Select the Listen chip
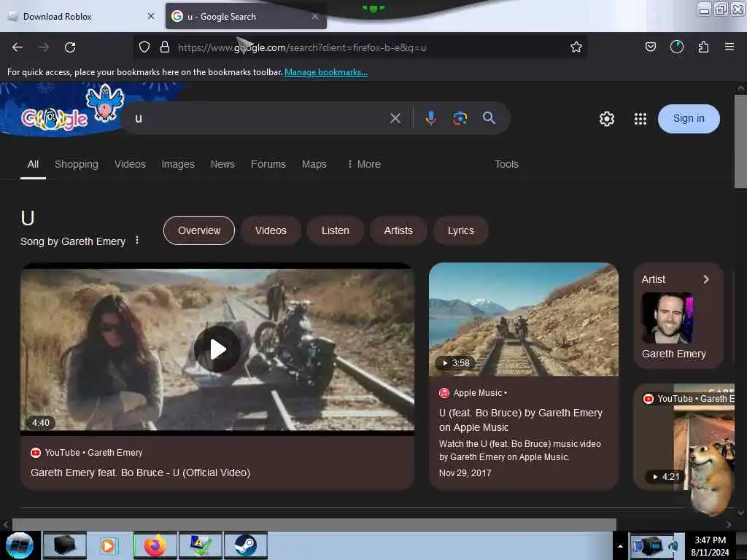The height and width of the screenshot is (560, 747). click(336, 230)
